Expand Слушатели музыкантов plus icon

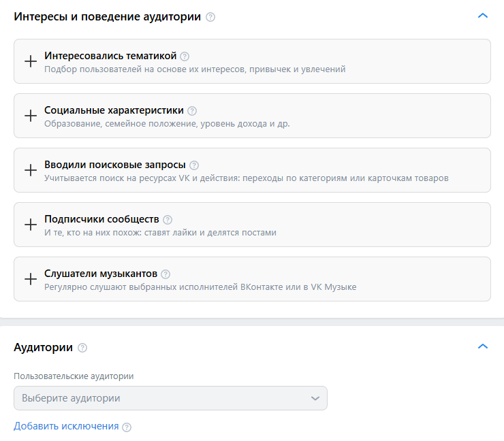(x=31, y=279)
